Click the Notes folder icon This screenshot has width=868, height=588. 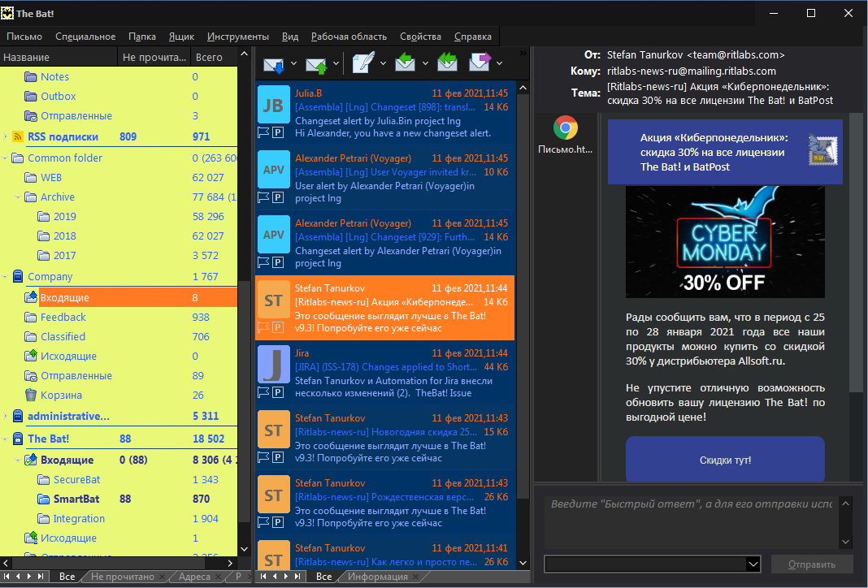31,77
